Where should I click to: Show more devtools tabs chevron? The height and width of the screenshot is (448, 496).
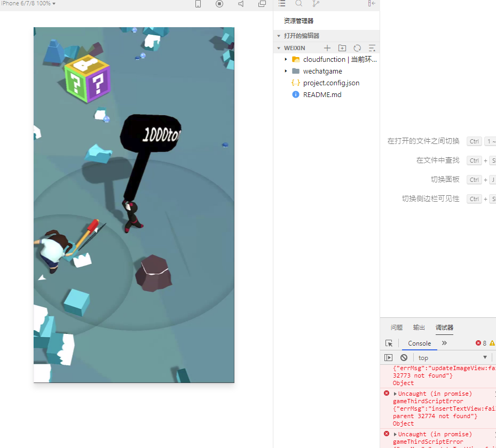pyautogui.click(x=444, y=343)
